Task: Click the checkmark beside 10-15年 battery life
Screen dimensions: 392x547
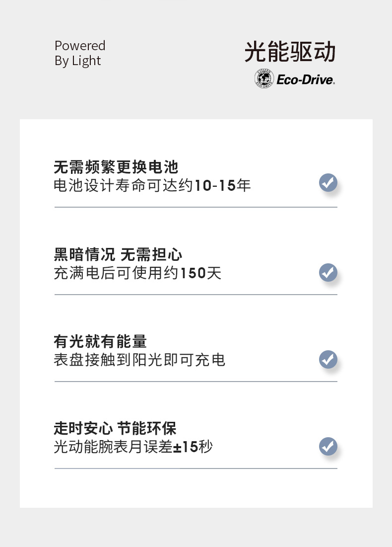Action: 328,183
